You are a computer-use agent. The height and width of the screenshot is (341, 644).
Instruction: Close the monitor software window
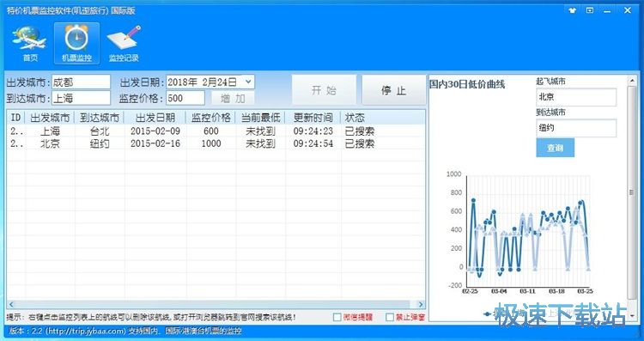point(628,10)
